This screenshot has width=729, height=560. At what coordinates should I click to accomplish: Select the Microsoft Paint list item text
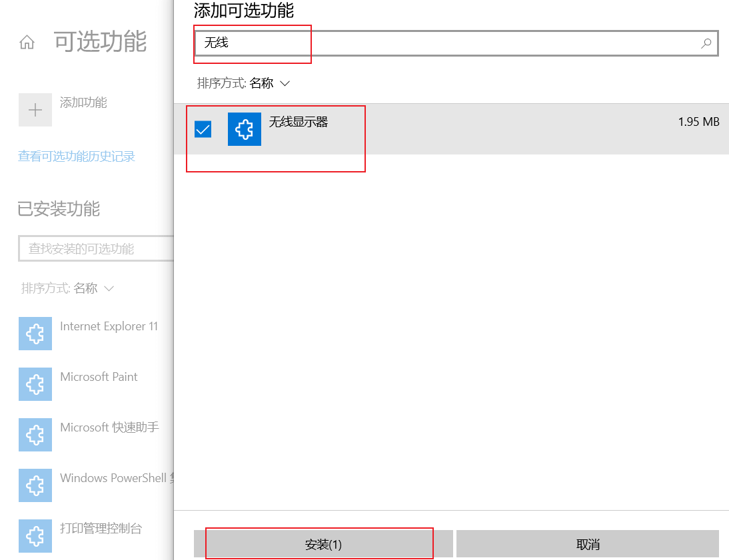point(99,377)
